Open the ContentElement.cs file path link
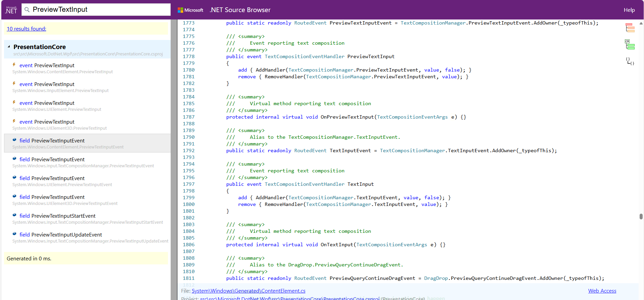The height and width of the screenshot is (300, 644). click(249, 291)
